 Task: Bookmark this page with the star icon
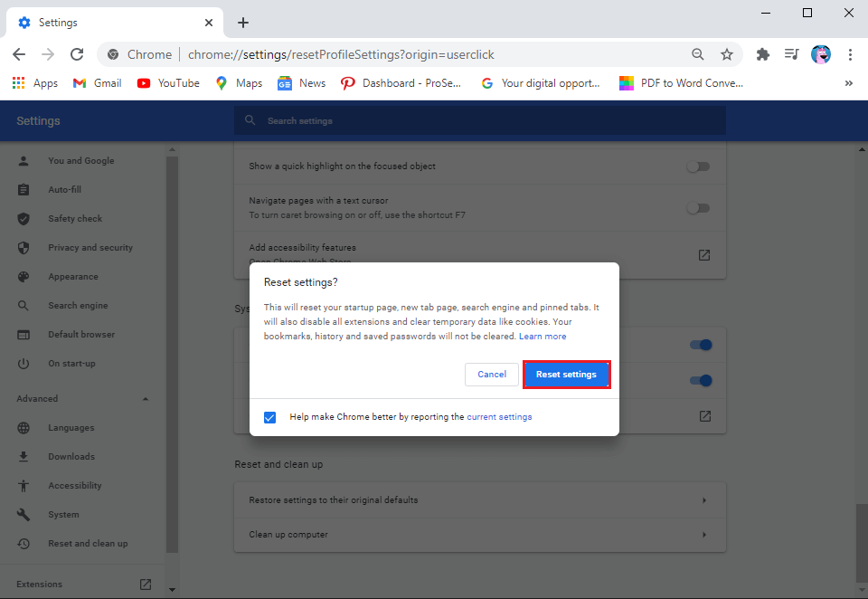point(728,54)
